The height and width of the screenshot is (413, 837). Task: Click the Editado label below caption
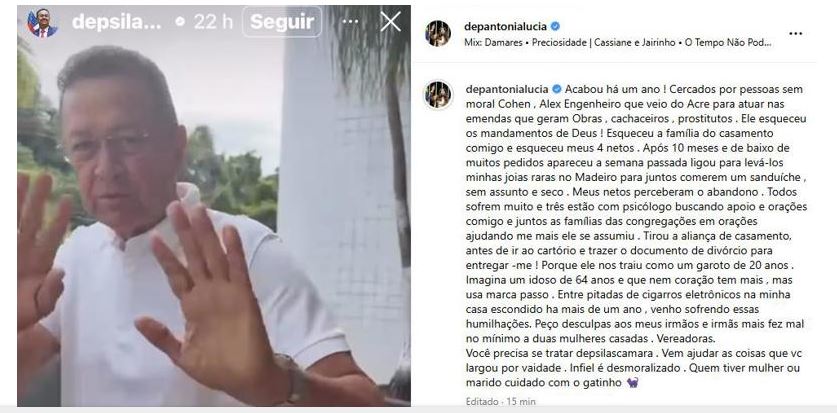(x=481, y=401)
